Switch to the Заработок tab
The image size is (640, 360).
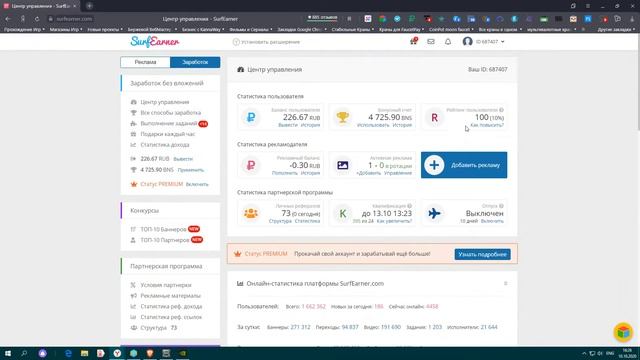point(195,62)
